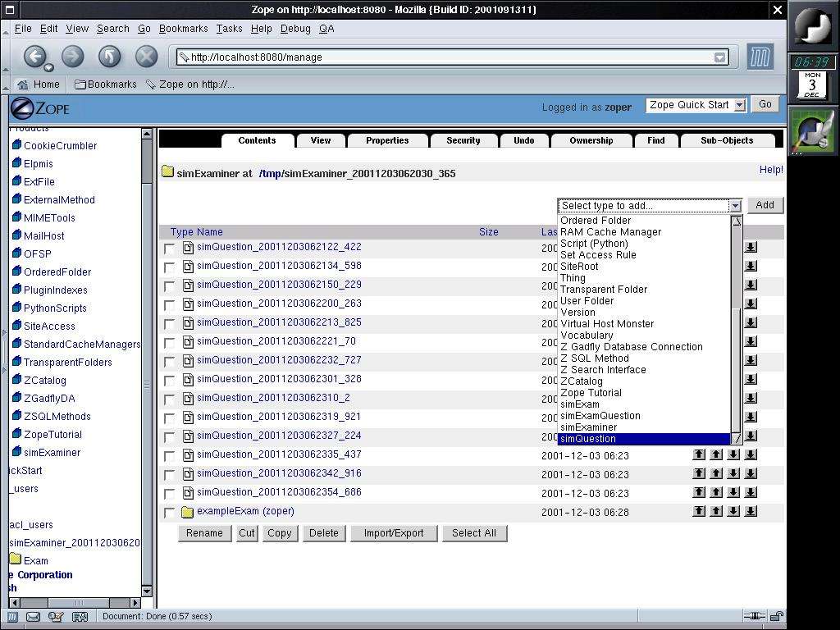Image resolution: width=840 pixels, height=630 pixels.
Task: Tick the checkbox for simQuestion_20011203062354_686
Action: (169, 493)
